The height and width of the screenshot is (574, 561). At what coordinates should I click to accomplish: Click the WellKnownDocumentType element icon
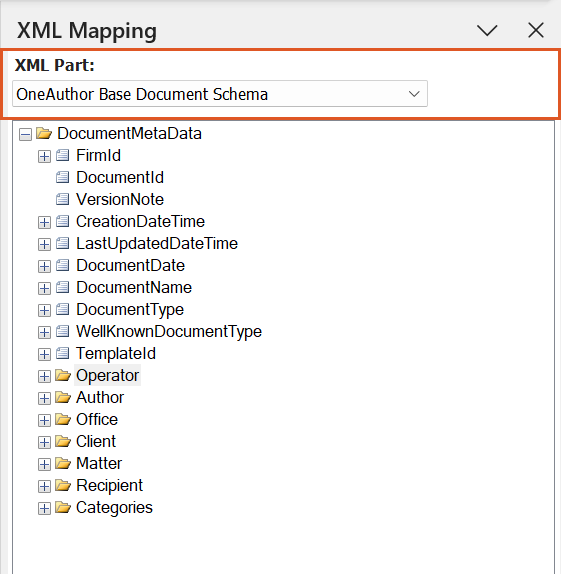63,331
